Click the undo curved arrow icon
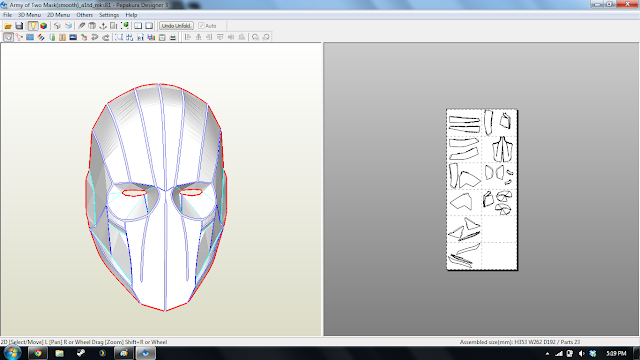 tap(95, 37)
